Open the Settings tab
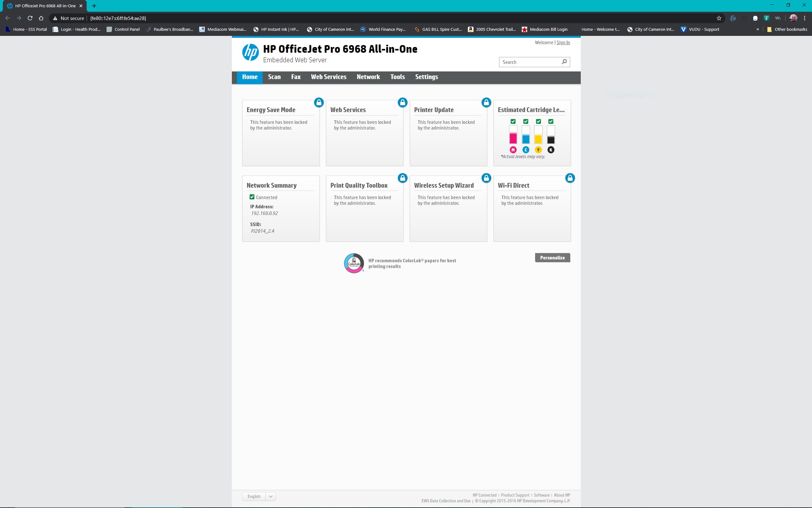This screenshot has width=812, height=508. 427,77
